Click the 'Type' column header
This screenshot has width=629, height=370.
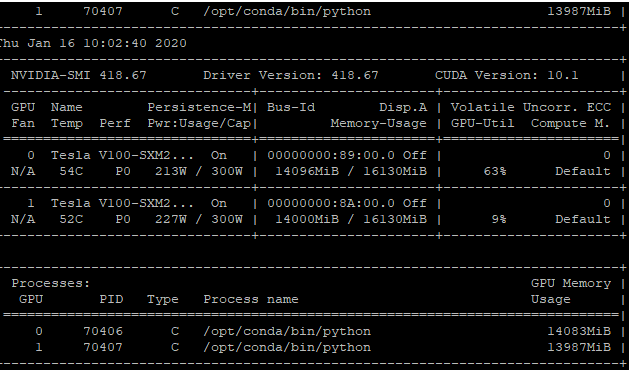tap(162, 299)
